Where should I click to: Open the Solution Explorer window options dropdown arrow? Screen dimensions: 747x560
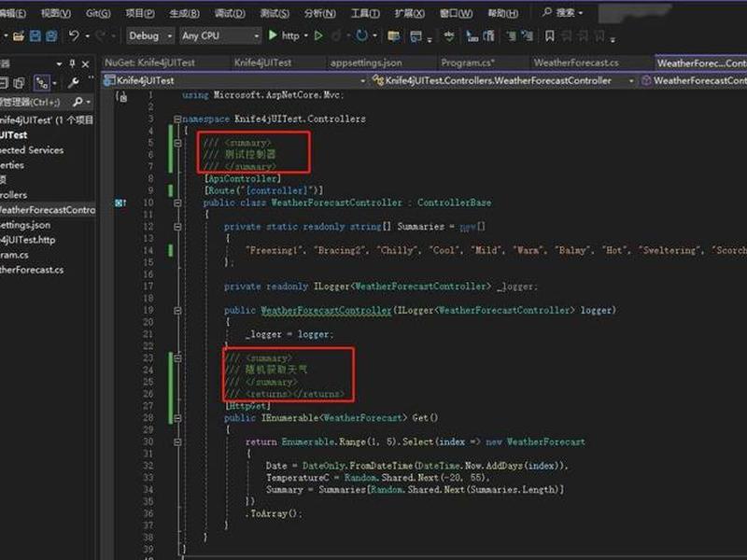point(59,64)
